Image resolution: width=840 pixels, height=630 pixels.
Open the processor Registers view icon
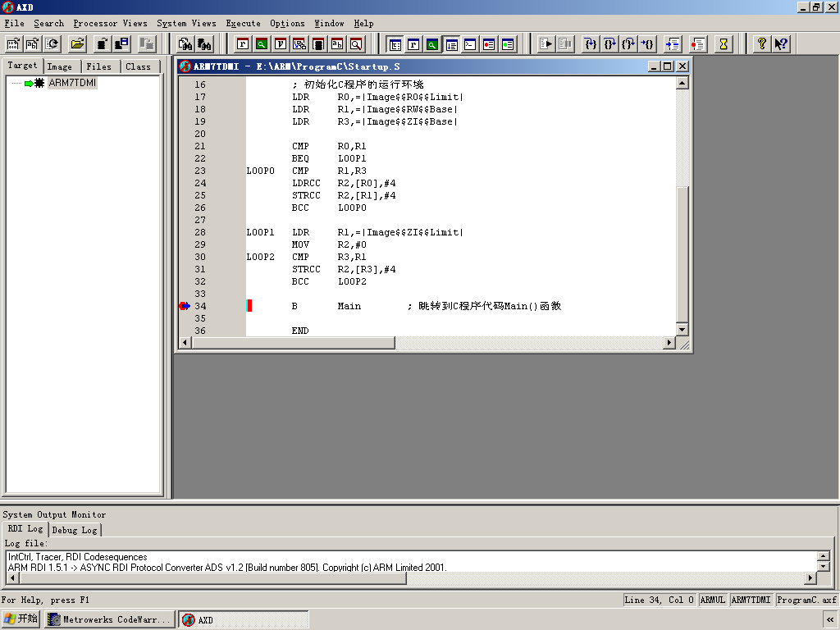243,44
